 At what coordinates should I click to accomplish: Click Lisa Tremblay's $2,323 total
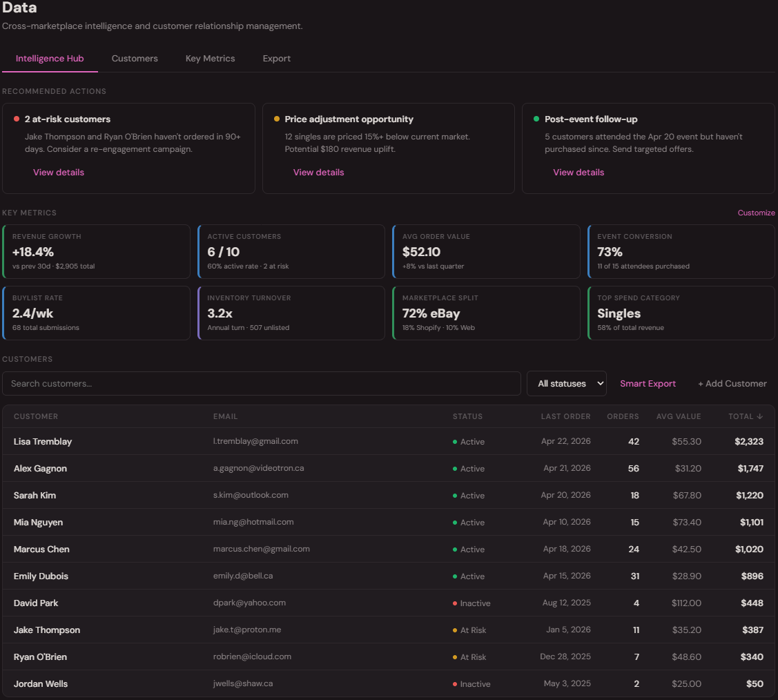(x=749, y=442)
